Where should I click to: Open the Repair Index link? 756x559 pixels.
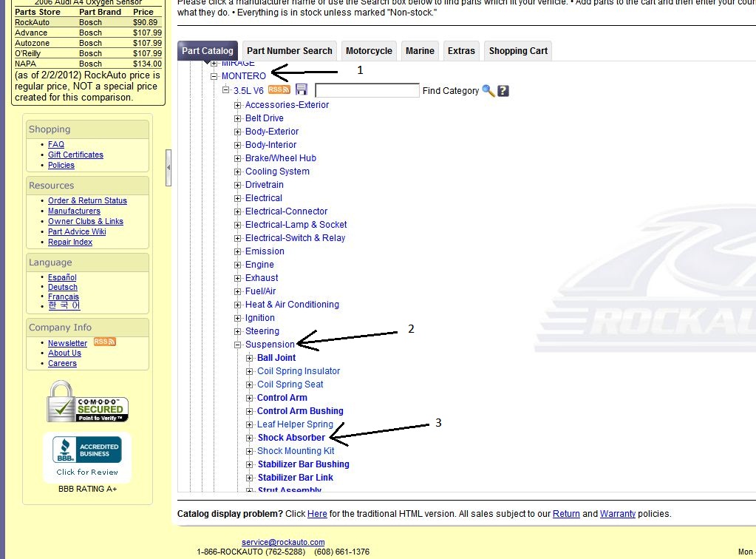click(x=70, y=242)
